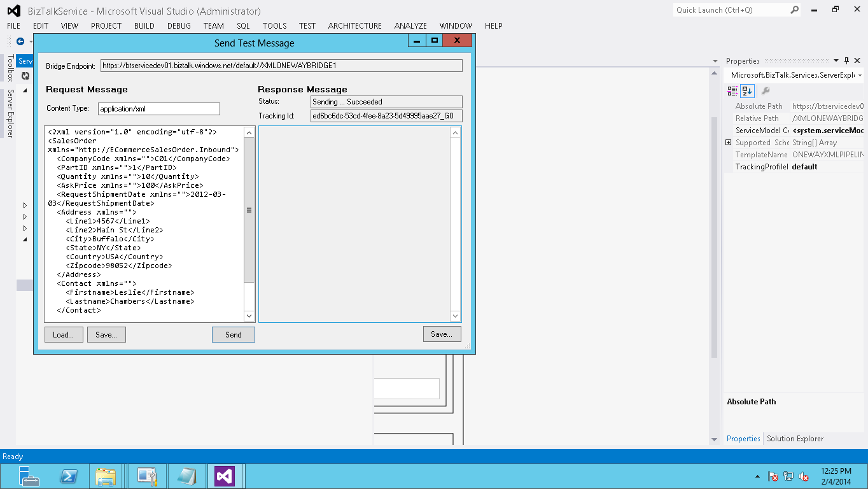Click the Action Center flag icon
868x489 pixels.
[773, 476]
